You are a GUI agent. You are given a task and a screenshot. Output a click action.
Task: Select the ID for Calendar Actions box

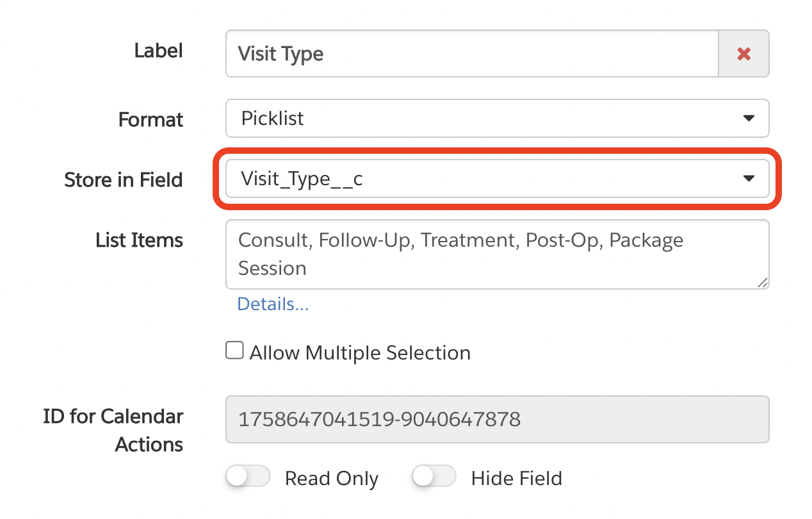(496, 420)
